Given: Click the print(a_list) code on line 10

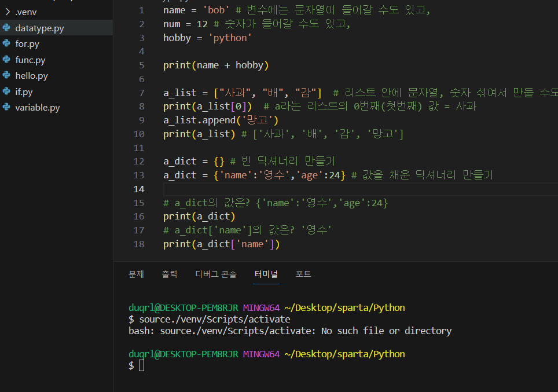Looking at the screenshot, I should click(x=199, y=134).
